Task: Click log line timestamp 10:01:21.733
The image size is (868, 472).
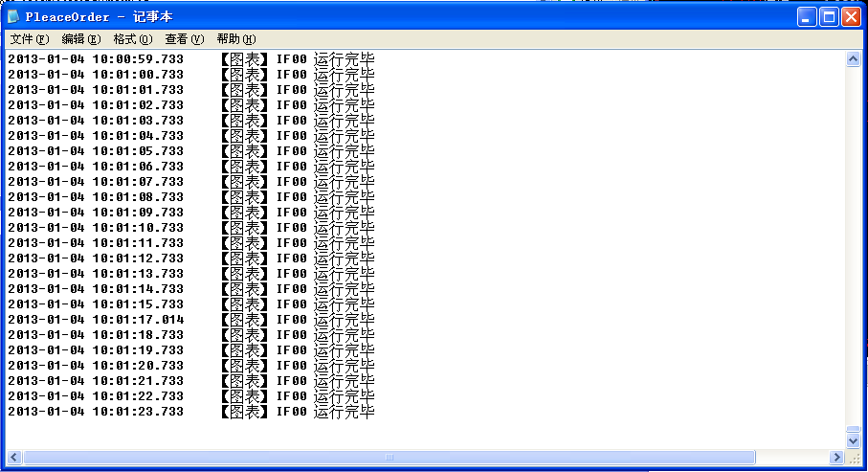Action: click(137, 381)
